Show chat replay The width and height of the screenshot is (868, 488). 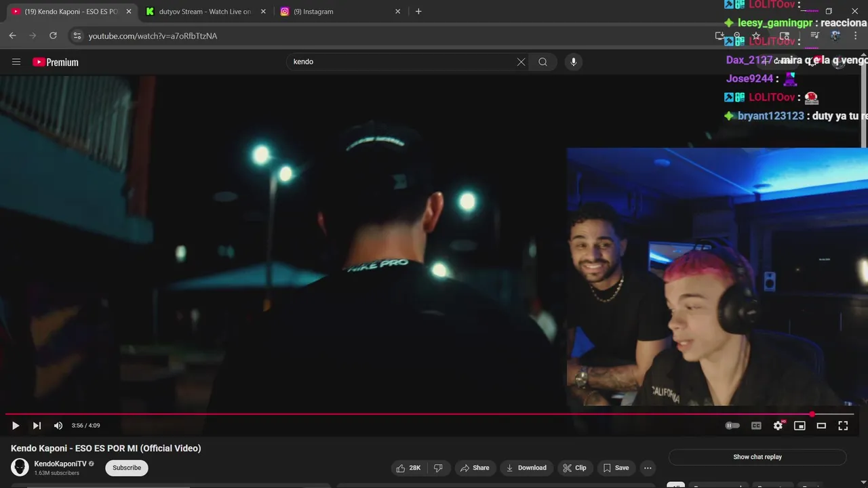(x=757, y=457)
